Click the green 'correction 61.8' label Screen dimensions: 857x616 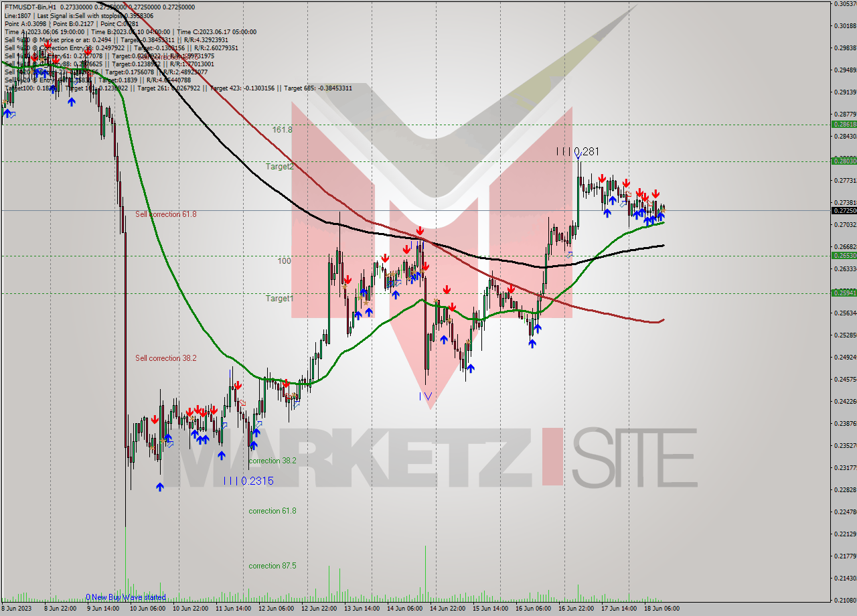coord(272,511)
